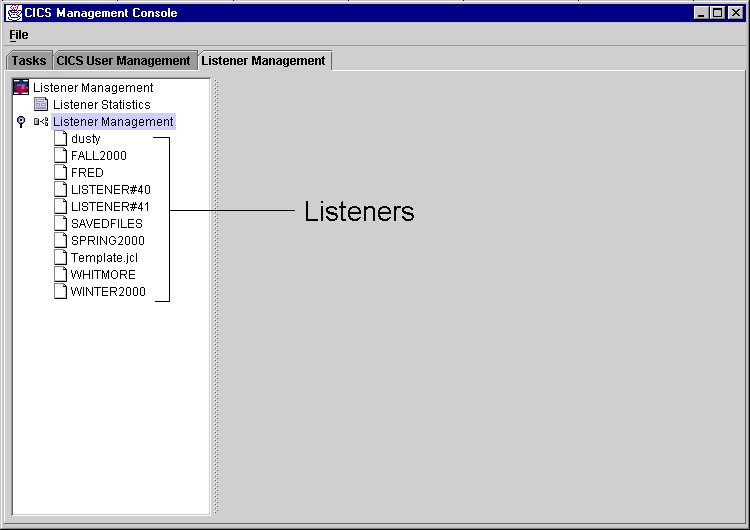Close the CICS Management Console window
This screenshot has width=750, height=530.
736,13
